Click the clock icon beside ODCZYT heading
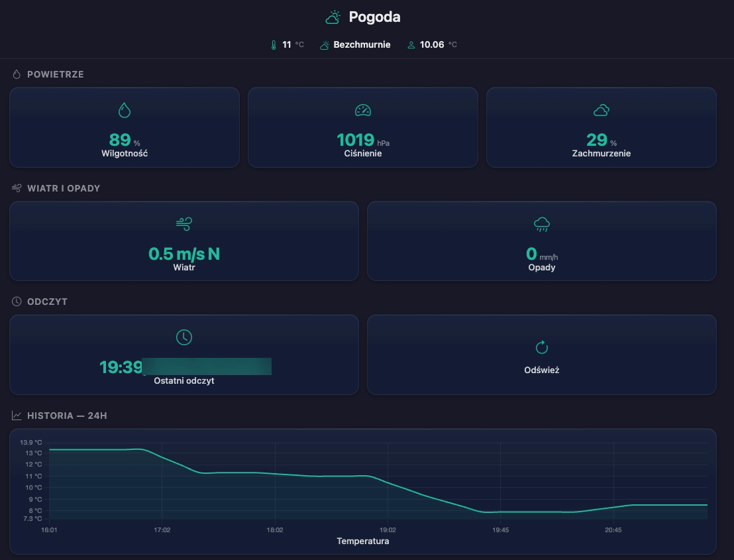 pyautogui.click(x=17, y=302)
